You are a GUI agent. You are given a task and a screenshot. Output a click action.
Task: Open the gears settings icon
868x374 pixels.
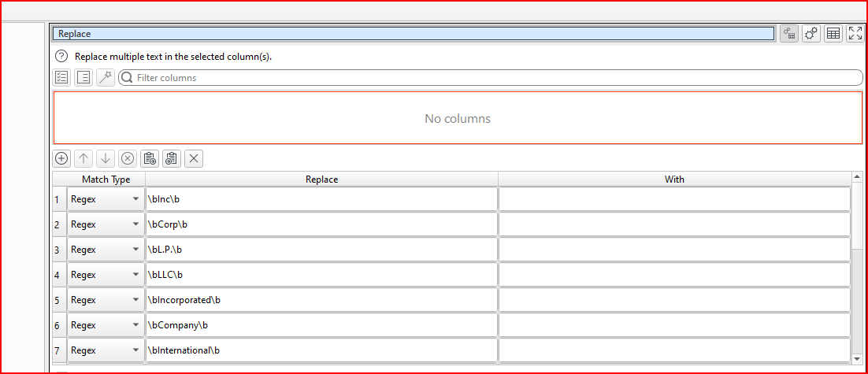click(x=811, y=34)
